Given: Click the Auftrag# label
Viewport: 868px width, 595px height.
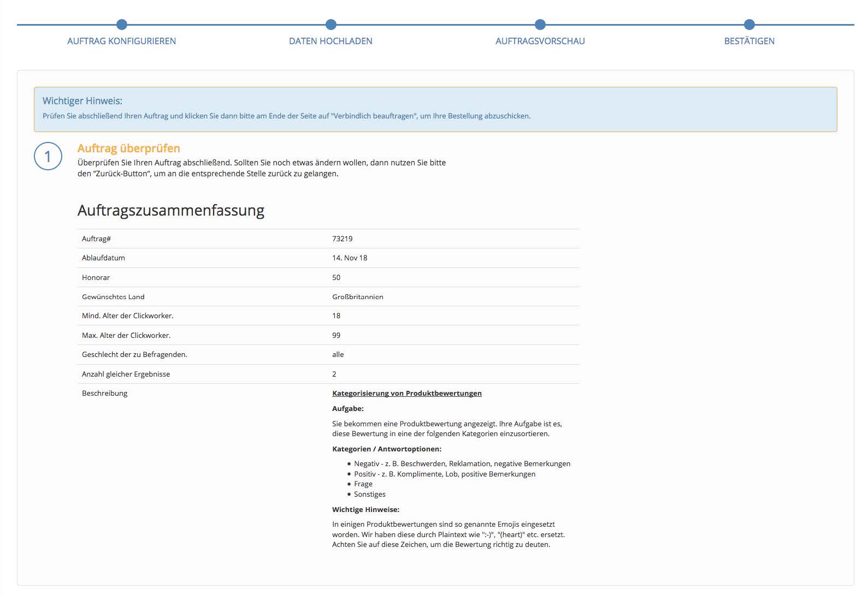Looking at the screenshot, I should point(97,239).
